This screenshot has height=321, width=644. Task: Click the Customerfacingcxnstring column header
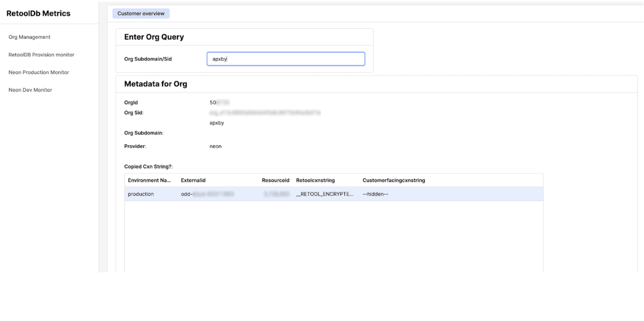pos(394,180)
